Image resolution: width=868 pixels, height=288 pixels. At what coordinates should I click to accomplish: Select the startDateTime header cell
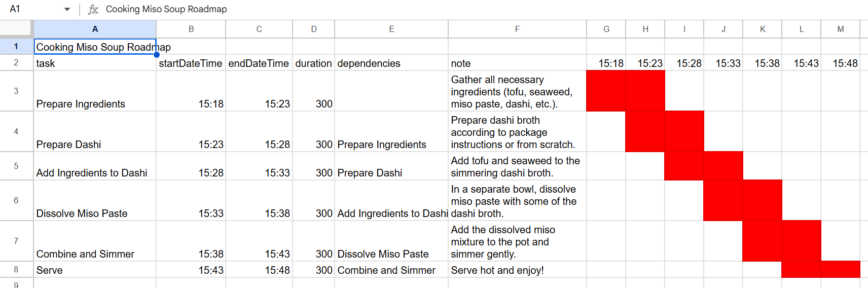click(x=191, y=63)
